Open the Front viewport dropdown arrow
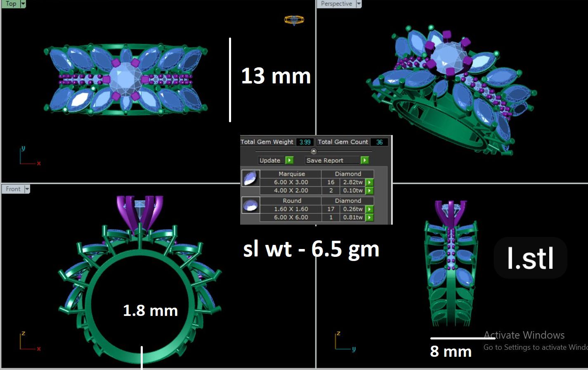This screenshot has height=370, width=588. tap(27, 189)
